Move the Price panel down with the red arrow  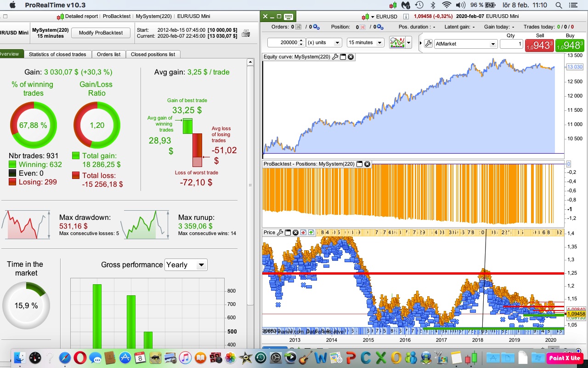[304, 233]
